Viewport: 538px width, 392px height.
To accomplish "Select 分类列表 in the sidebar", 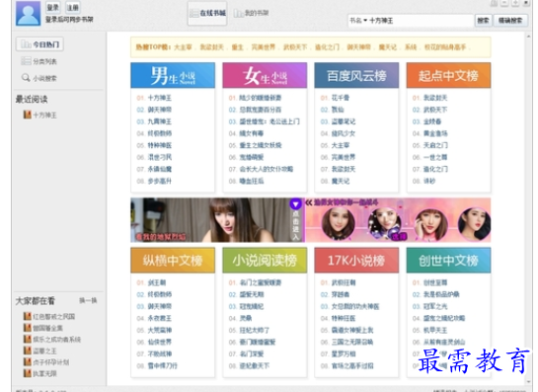I will [38, 61].
